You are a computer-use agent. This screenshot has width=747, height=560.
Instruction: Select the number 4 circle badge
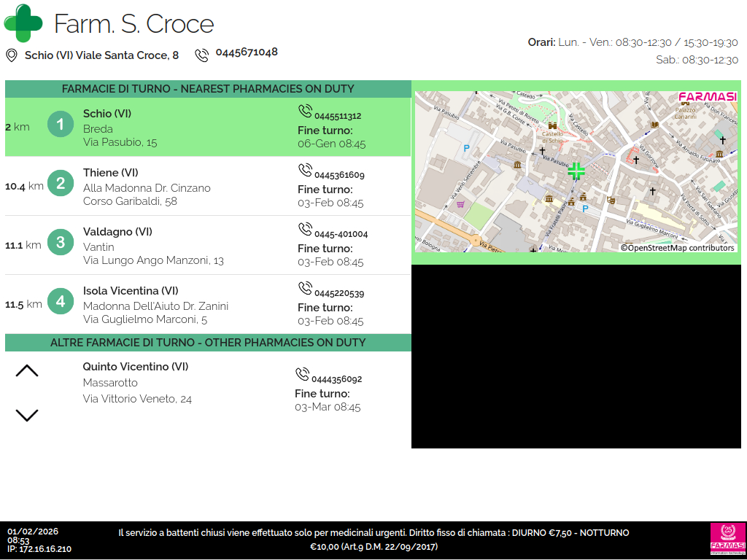(x=61, y=301)
